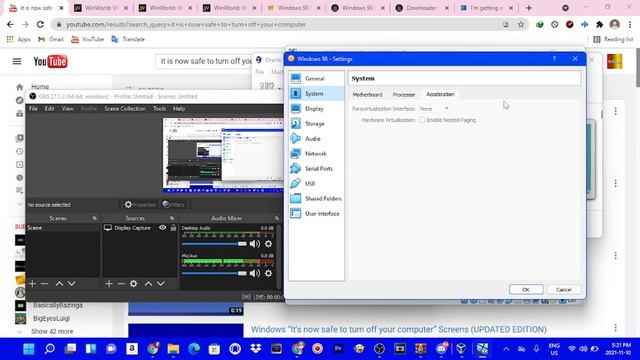Open File Explorer from taskbar
This screenshot has height=360, width=640.
[x=173, y=349]
